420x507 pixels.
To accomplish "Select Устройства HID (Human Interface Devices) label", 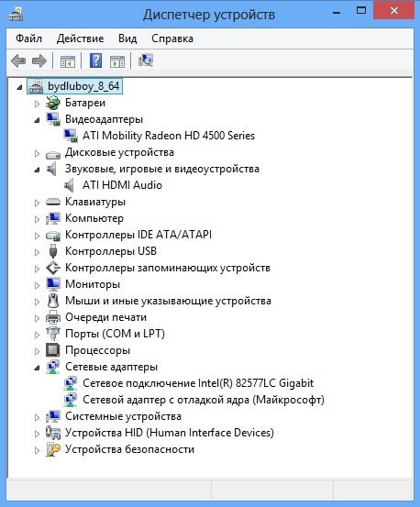I will [x=170, y=433].
